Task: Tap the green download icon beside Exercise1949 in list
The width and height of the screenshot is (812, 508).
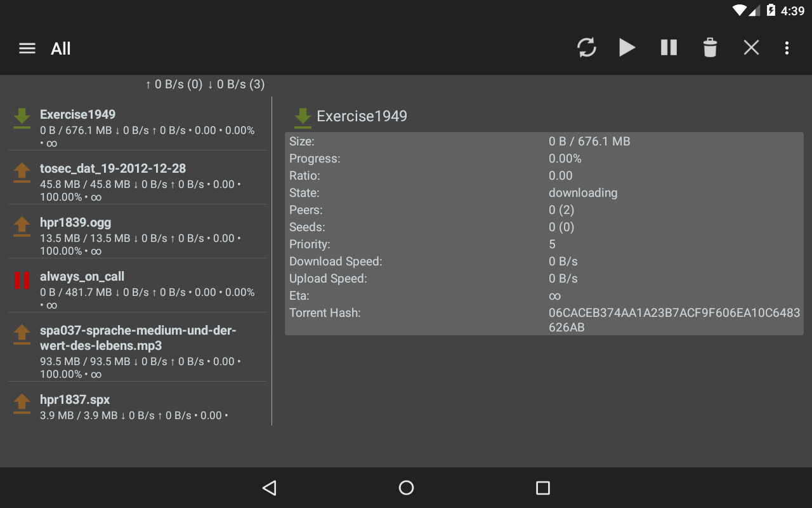Action: (22, 119)
